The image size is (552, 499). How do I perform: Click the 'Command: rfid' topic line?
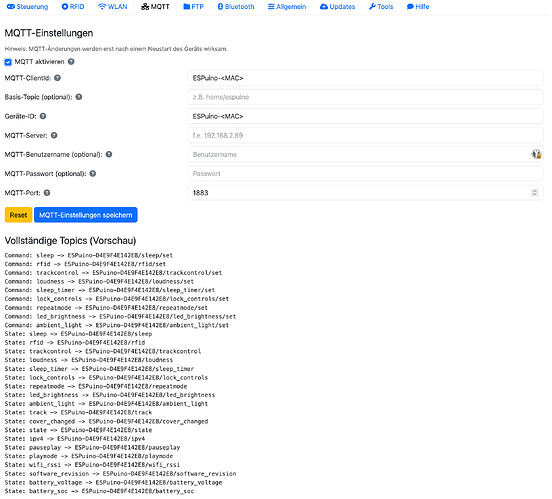pyautogui.click(x=85, y=264)
